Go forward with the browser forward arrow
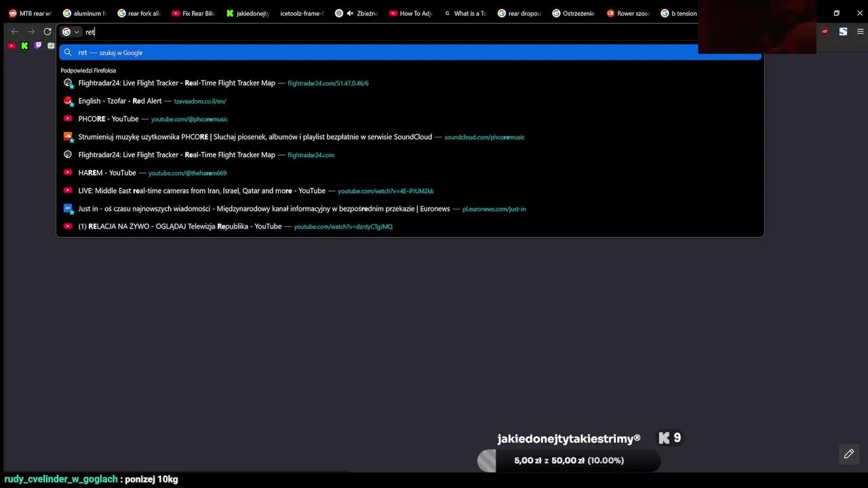868x488 pixels. pyautogui.click(x=31, y=32)
